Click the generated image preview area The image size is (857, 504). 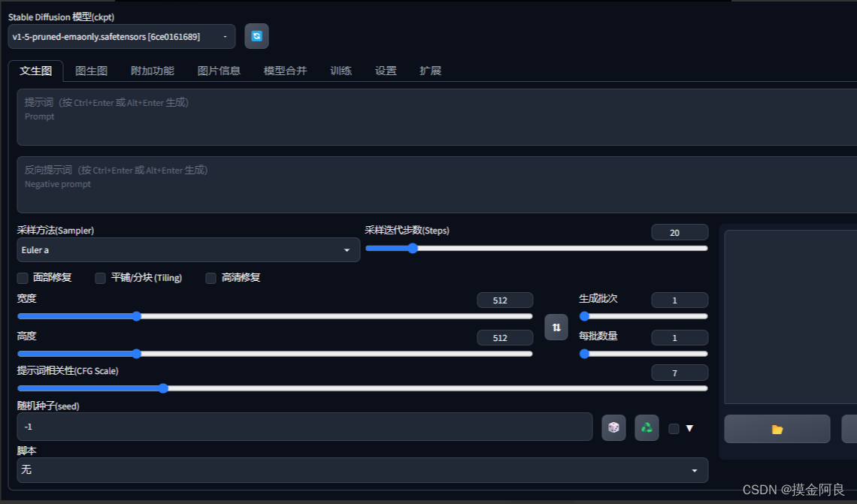pyautogui.click(x=790, y=317)
